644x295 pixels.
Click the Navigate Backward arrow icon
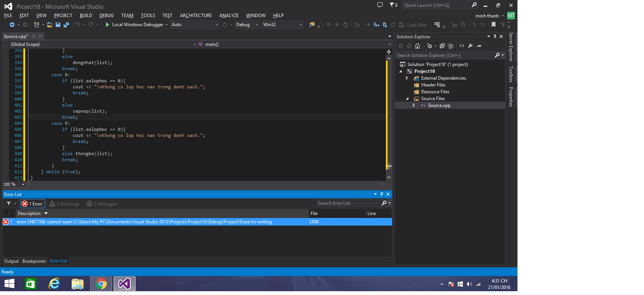coord(12,25)
